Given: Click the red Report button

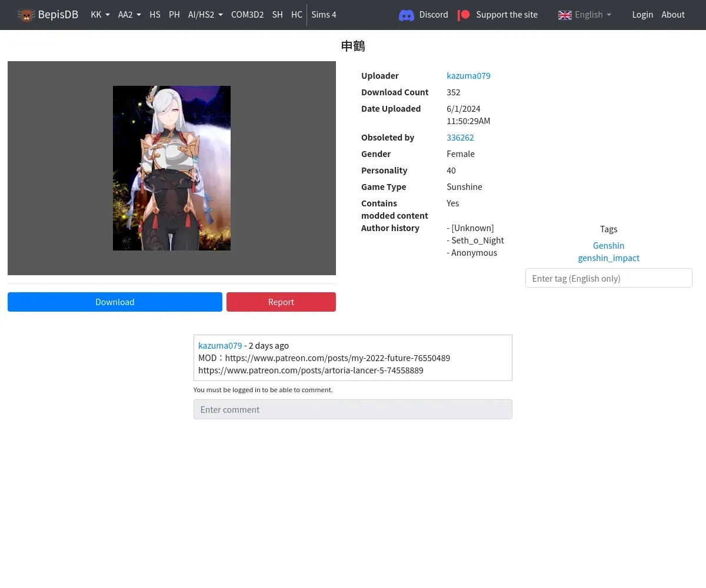Looking at the screenshot, I should (x=281, y=302).
